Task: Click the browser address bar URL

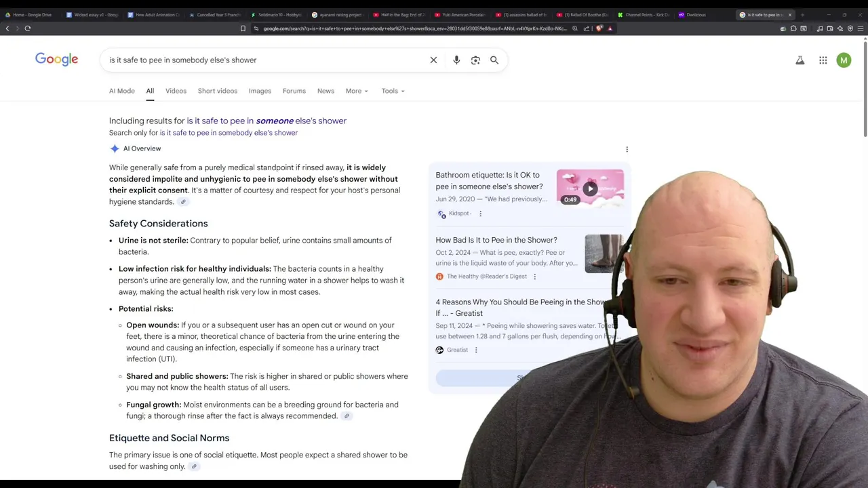Action: (x=415, y=28)
